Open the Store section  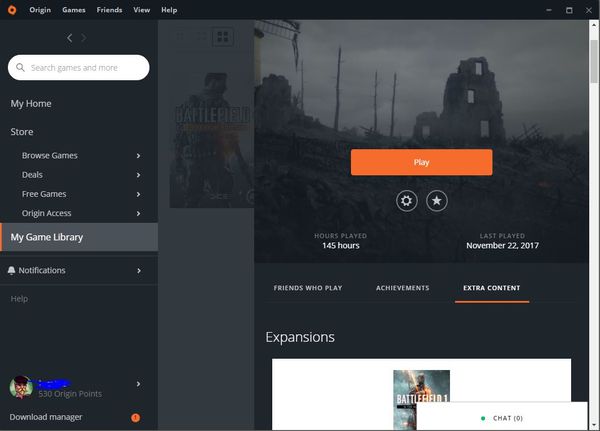22,132
